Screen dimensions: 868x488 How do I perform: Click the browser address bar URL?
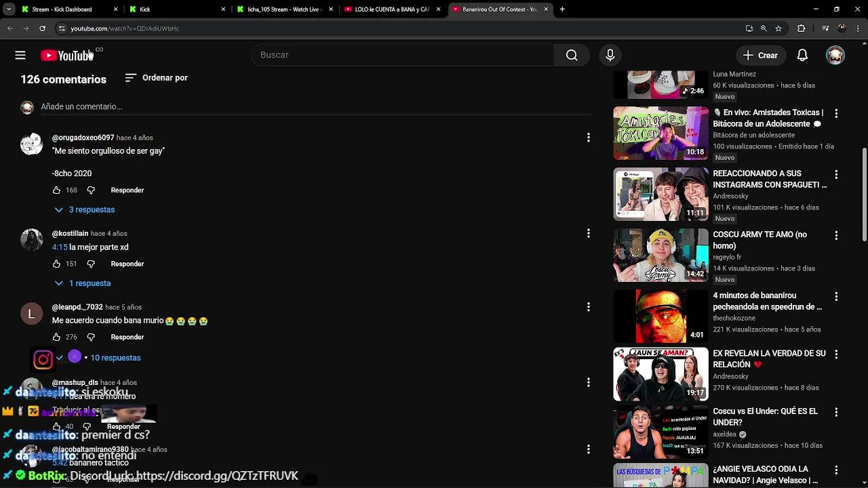(125, 28)
